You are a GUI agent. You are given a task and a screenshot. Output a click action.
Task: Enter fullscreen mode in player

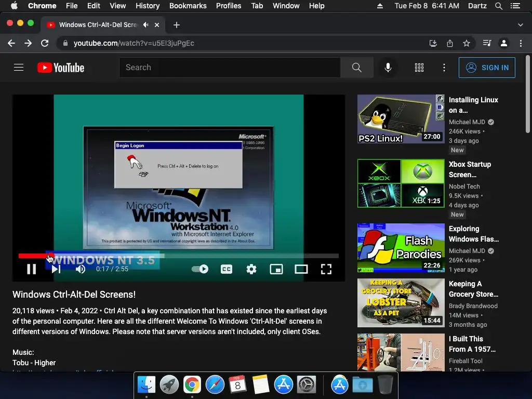(x=326, y=269)
